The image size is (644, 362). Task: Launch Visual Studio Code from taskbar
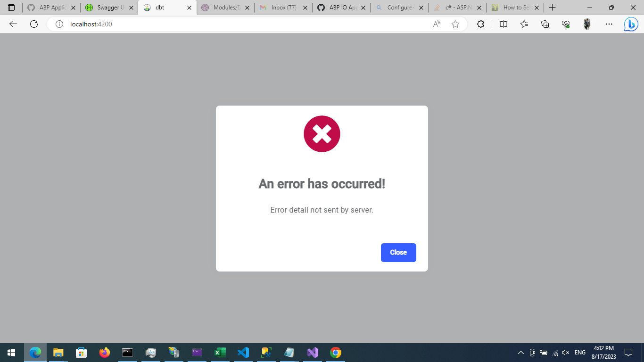click(x=243, y=352)
